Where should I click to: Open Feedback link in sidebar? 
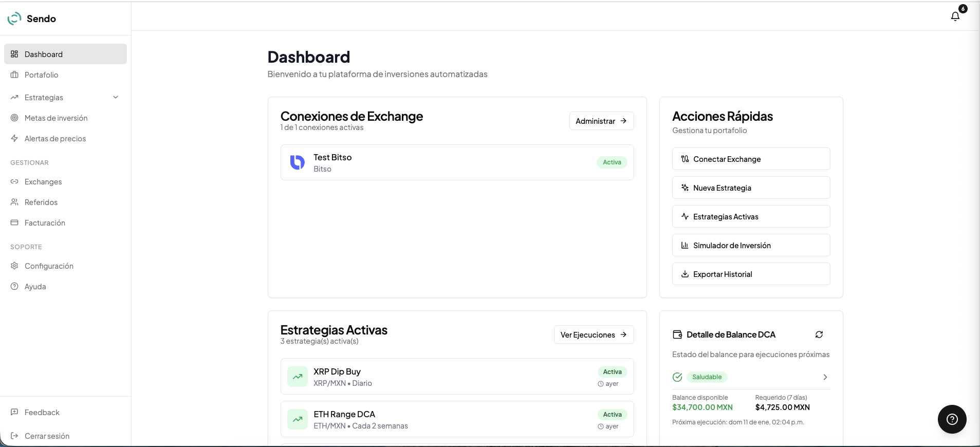[x=65, y=412]
